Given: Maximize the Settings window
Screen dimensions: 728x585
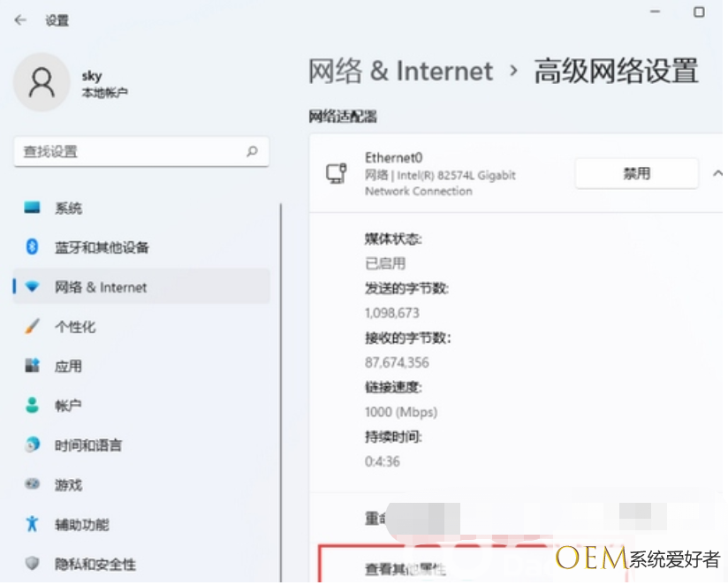Looking at the screenshot, I should pos(699,12).
